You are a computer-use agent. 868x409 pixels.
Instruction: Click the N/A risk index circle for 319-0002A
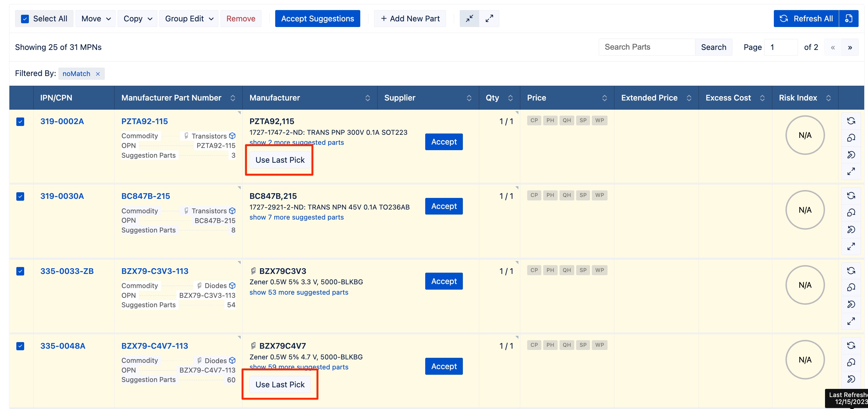coord(805,135)
